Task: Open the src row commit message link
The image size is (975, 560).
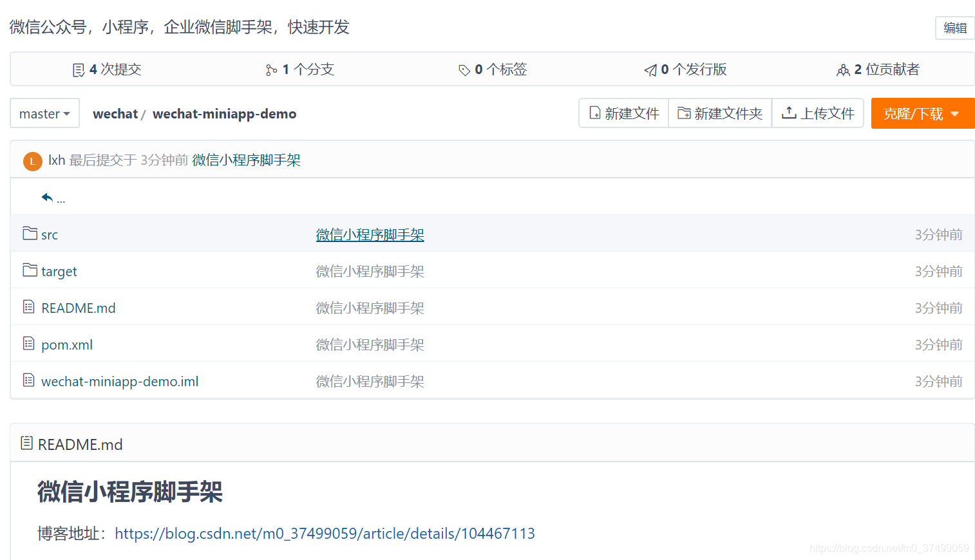Action: [370, 235]
